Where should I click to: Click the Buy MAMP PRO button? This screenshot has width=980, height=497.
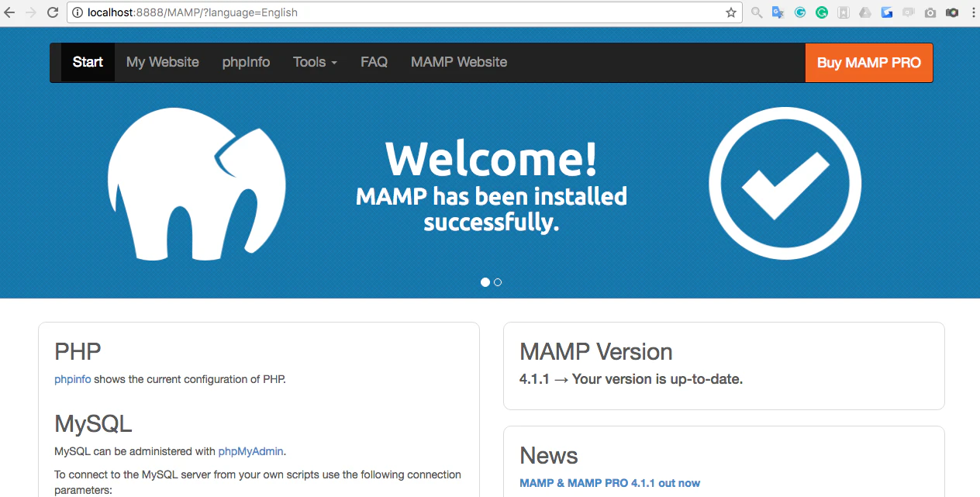tap(869, 63)
